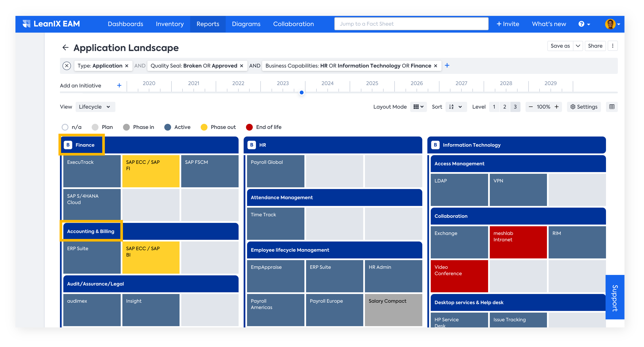644x347 pixels.
Task: Open the SAP S/4HANA Cloud tile
Action: [x=92, y=205]
